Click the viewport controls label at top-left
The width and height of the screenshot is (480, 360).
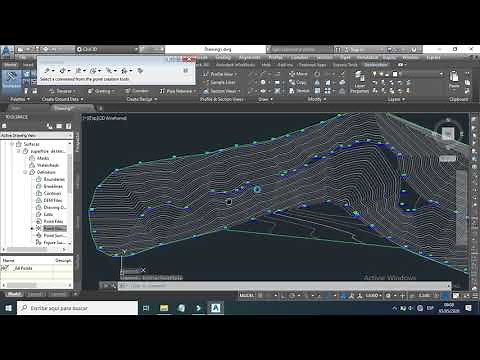point(105,118)
